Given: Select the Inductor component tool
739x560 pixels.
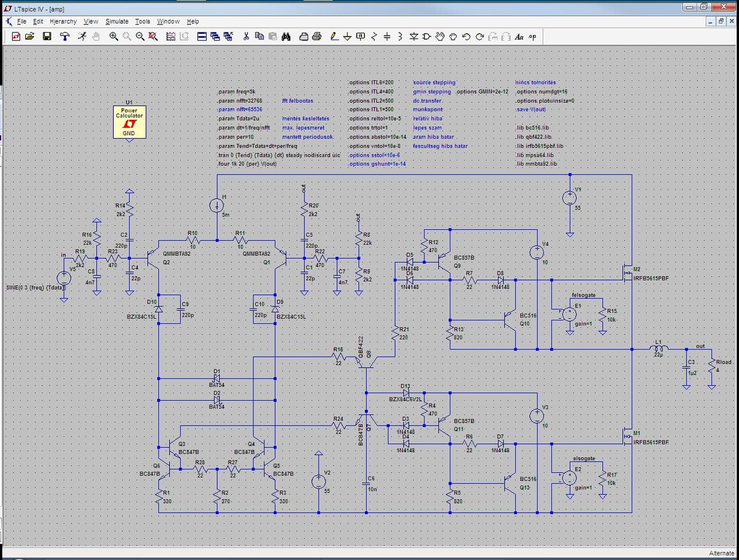Looking at the screenshot, I should [x=400, y=36].
